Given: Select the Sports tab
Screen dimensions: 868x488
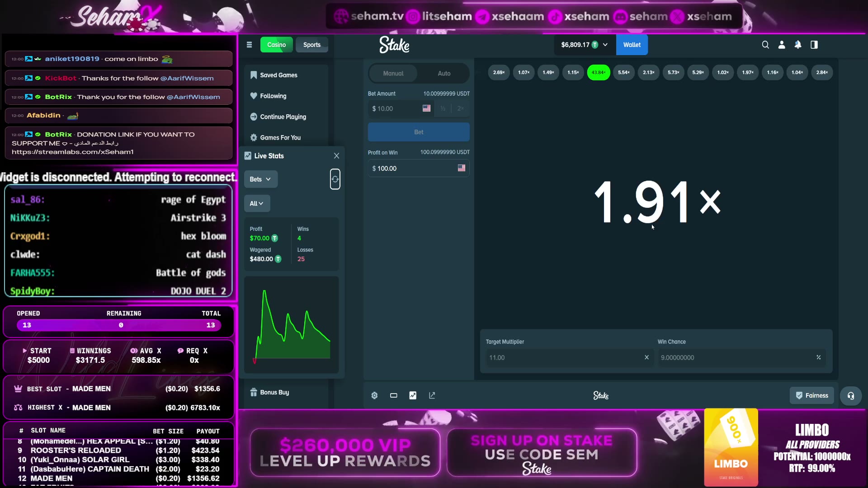Looking at the screenshot, I should click(312, 45).
